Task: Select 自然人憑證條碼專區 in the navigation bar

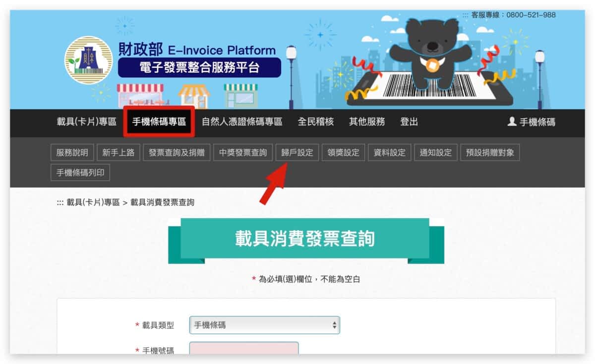Action: [242, 122]
